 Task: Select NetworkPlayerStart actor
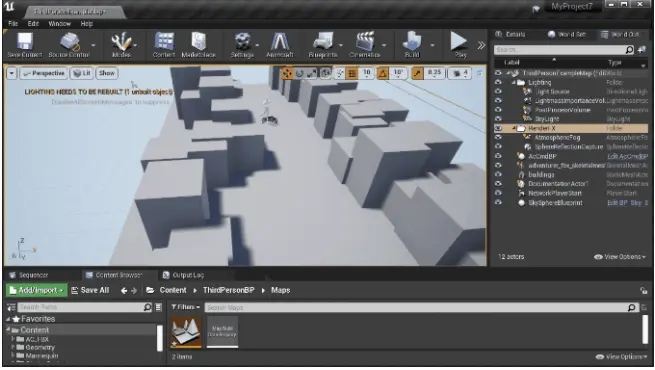(555, 193)
